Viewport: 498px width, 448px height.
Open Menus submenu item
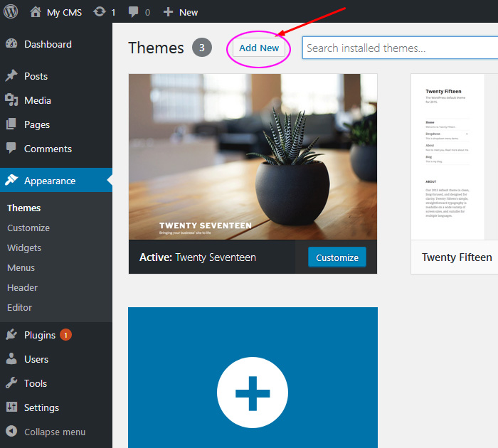21,267
